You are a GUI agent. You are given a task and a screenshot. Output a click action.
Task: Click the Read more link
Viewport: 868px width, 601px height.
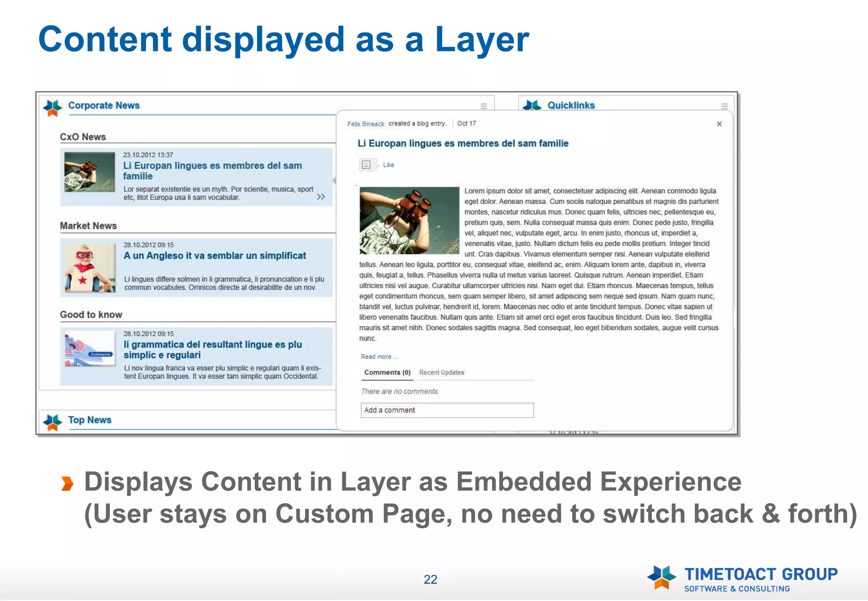(x=379, y=357)
